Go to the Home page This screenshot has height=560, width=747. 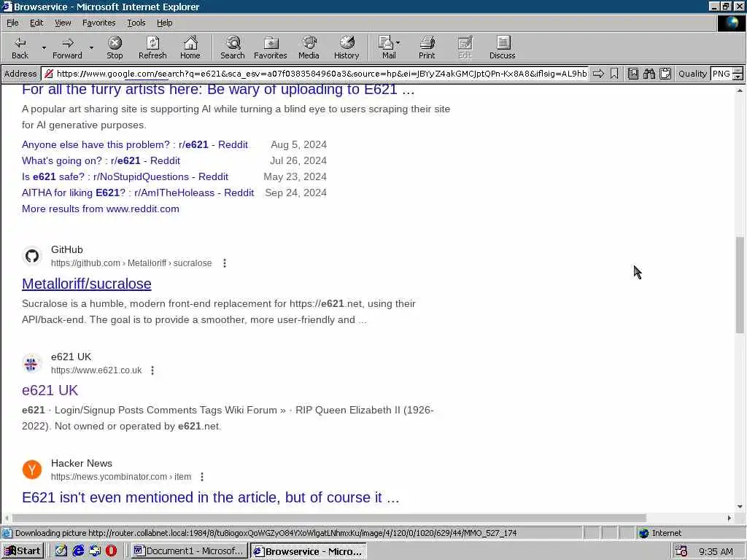(x=190, y=47)
